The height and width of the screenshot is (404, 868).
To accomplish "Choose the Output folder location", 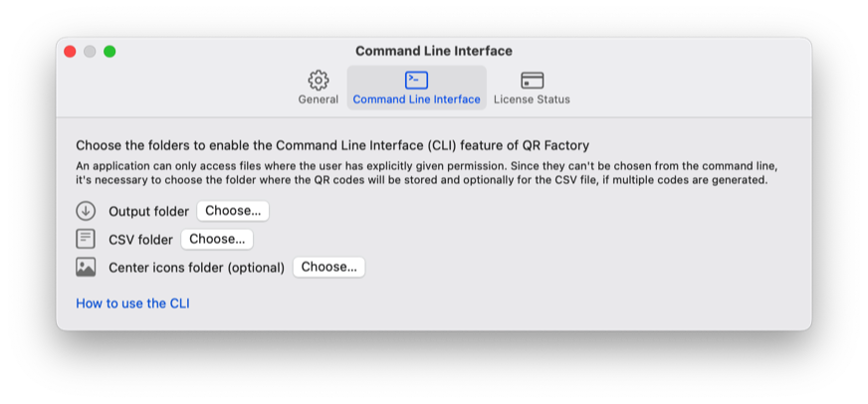I will pyautogui.click(x=233, y=211).
